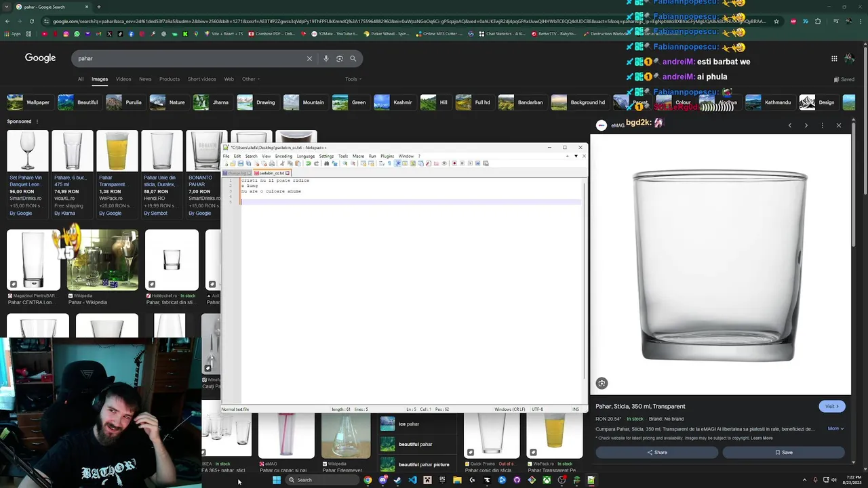Click Start Recording macro icon in Notepad++
This screenshot has height=488, width=868.
(454, 163)
